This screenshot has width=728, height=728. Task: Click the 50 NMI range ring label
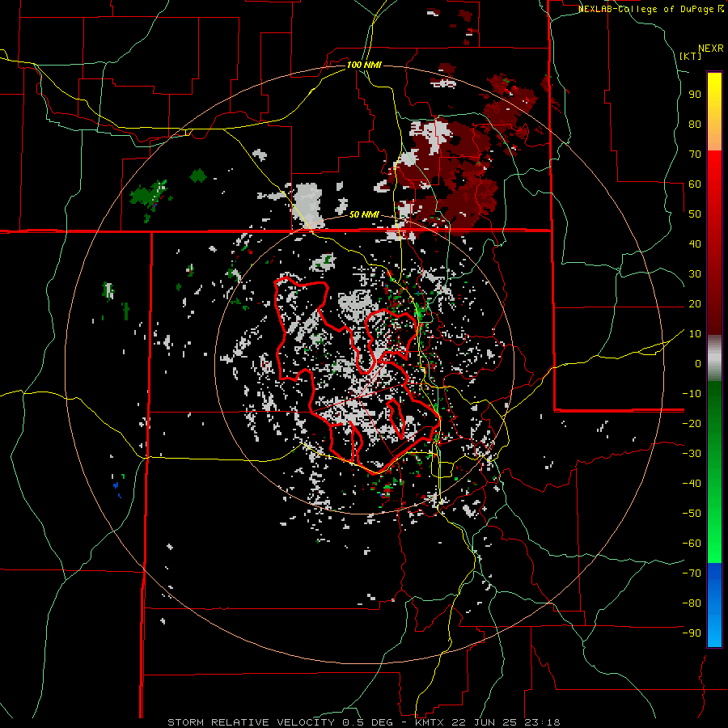click(x=364, y=214)
